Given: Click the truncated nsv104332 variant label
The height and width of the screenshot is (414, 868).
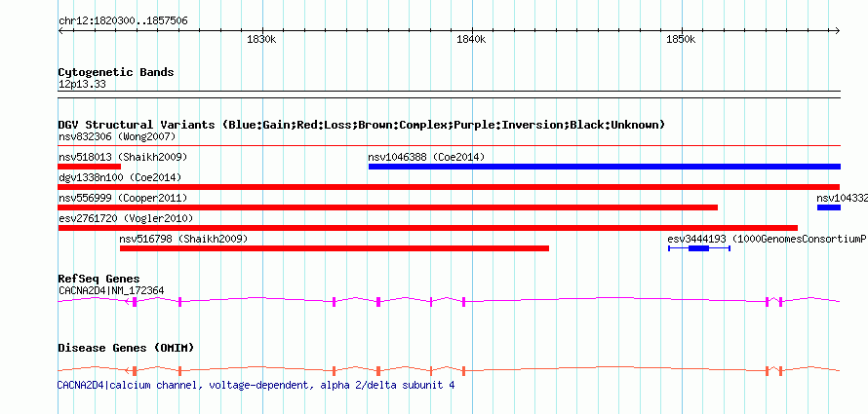Looking at the screenshot, I should click(842, 198).
